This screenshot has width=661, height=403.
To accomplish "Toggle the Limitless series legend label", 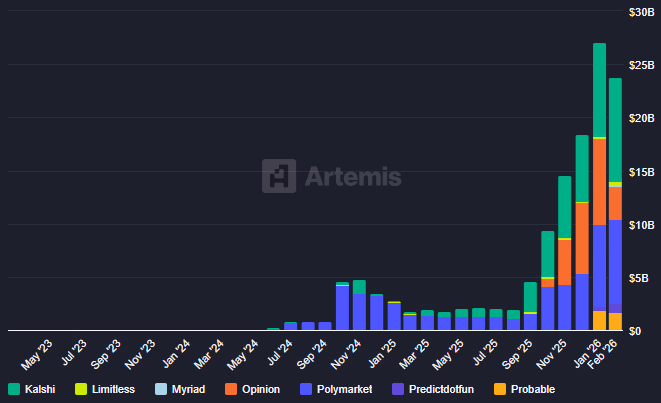I will coord(113,389).
